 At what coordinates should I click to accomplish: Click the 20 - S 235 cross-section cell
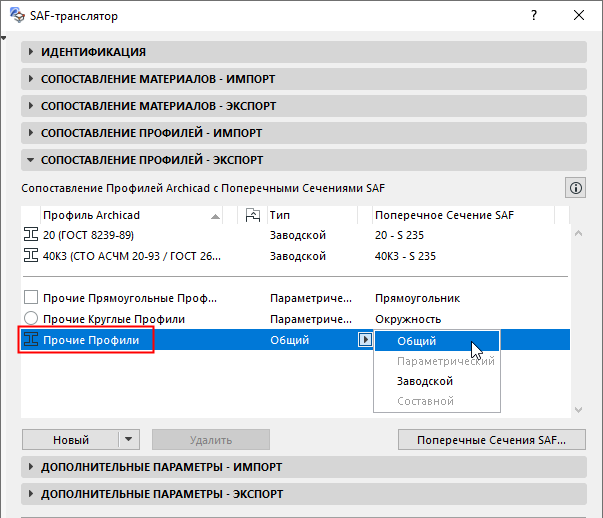(399, 235)
